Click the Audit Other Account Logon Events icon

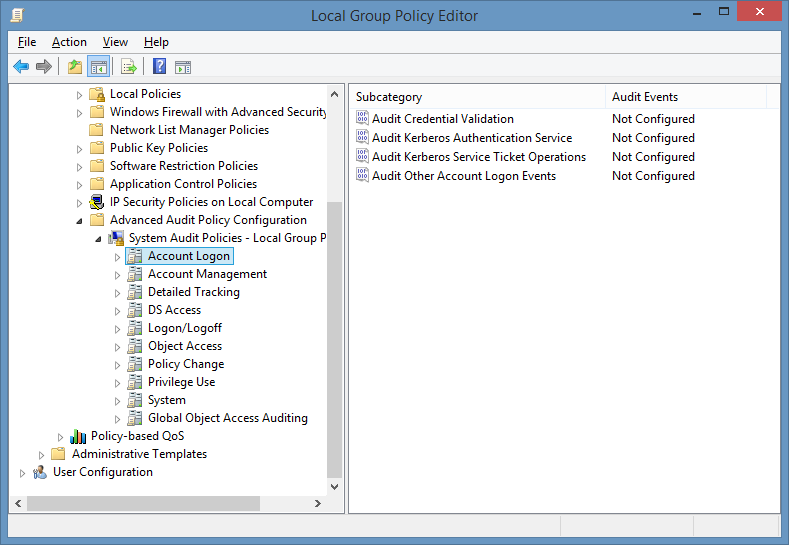(362, 176)
